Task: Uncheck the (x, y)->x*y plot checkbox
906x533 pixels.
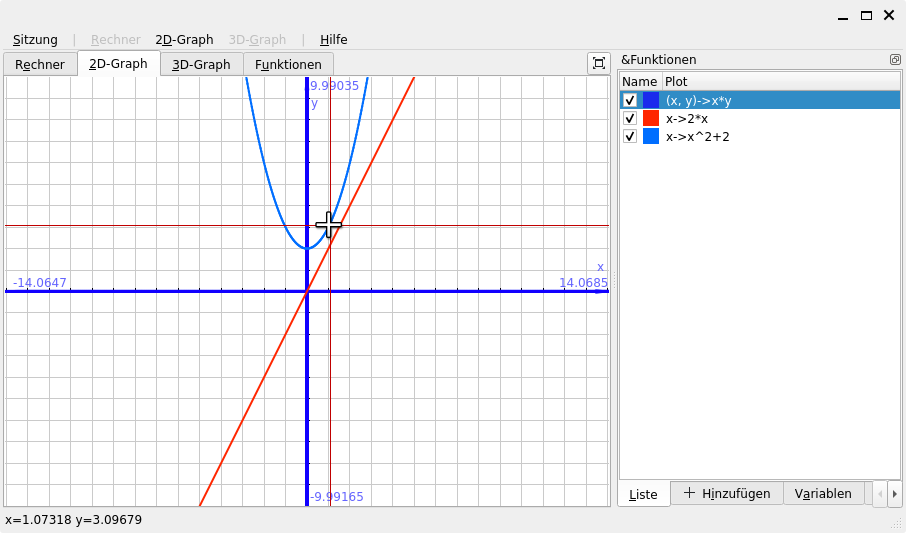Action: pyautogui.click(x=630, y=100)
